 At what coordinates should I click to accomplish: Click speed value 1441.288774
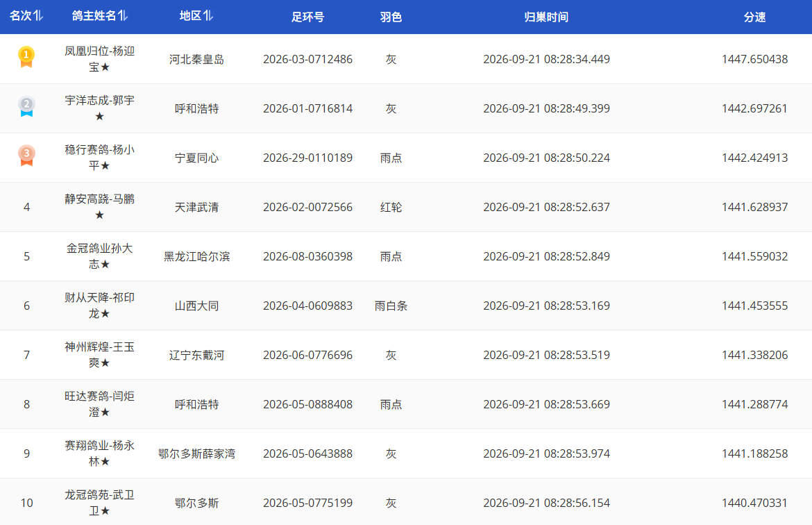(x=754, y=404)
